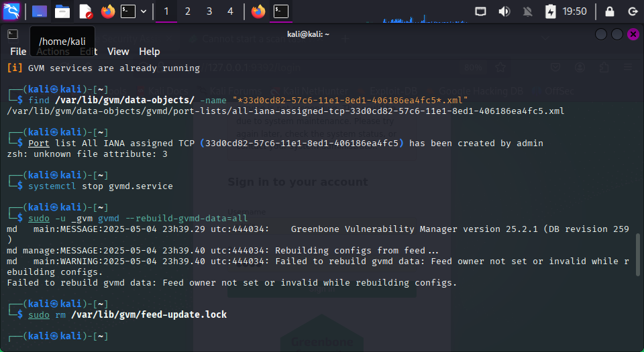Switch to workspace 4
The height and width of the screenshot is (352, 644).
point(230,11)
